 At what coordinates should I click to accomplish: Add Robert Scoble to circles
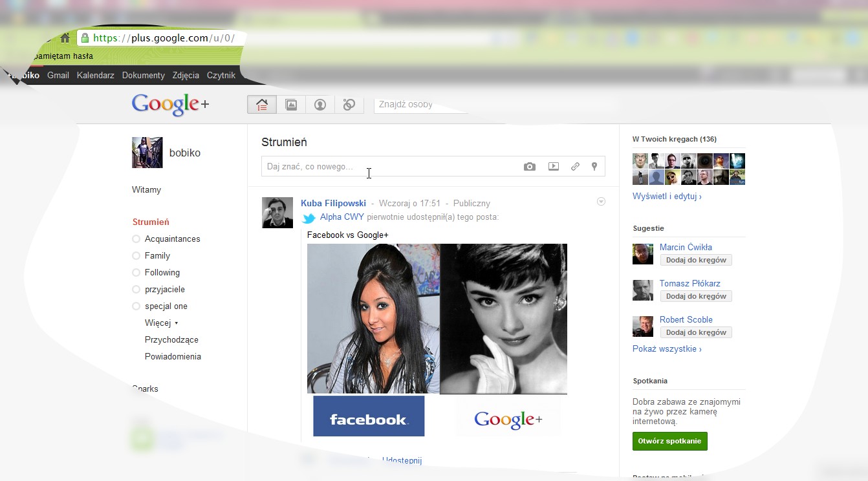[x=696, y=332]
